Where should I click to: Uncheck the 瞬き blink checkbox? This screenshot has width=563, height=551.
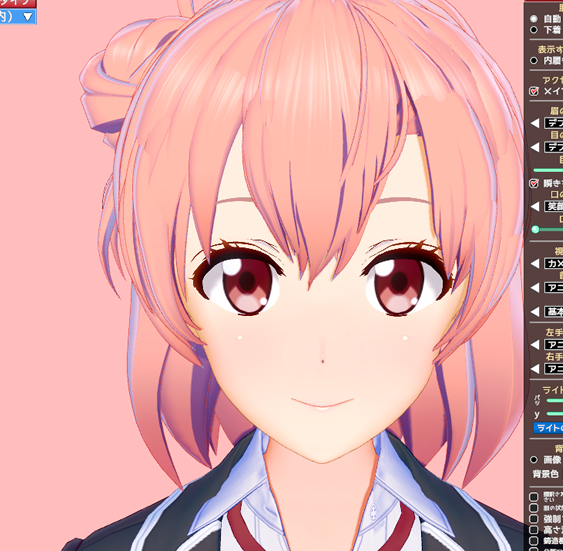(534, 183)
